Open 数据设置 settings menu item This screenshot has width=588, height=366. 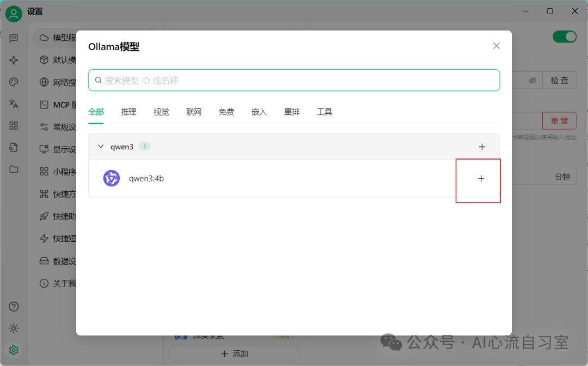(58, 261)
